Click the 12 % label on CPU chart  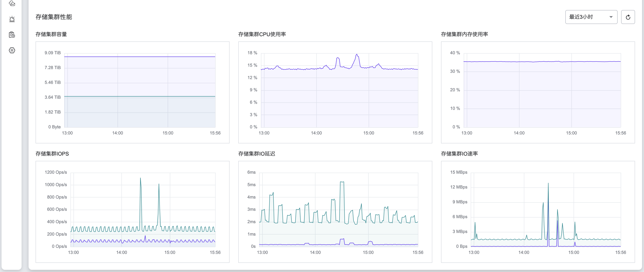point(252,78)
